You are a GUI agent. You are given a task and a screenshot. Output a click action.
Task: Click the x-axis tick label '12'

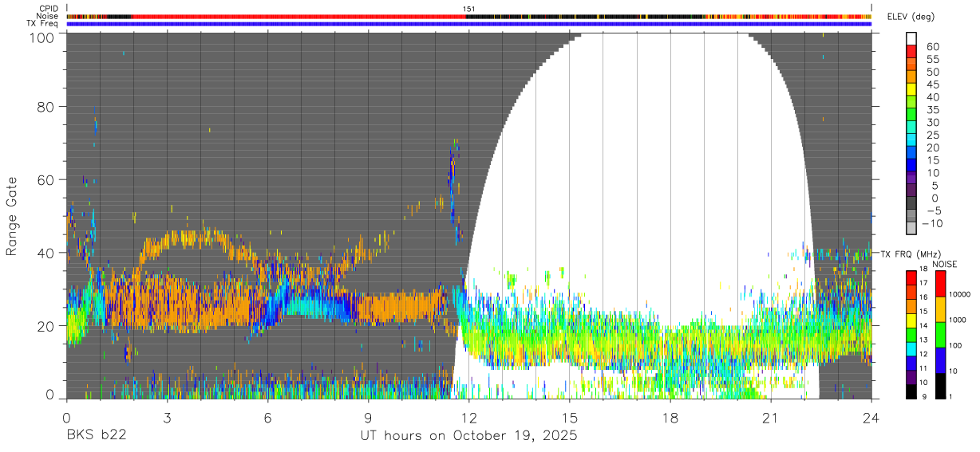pos(468,417)
